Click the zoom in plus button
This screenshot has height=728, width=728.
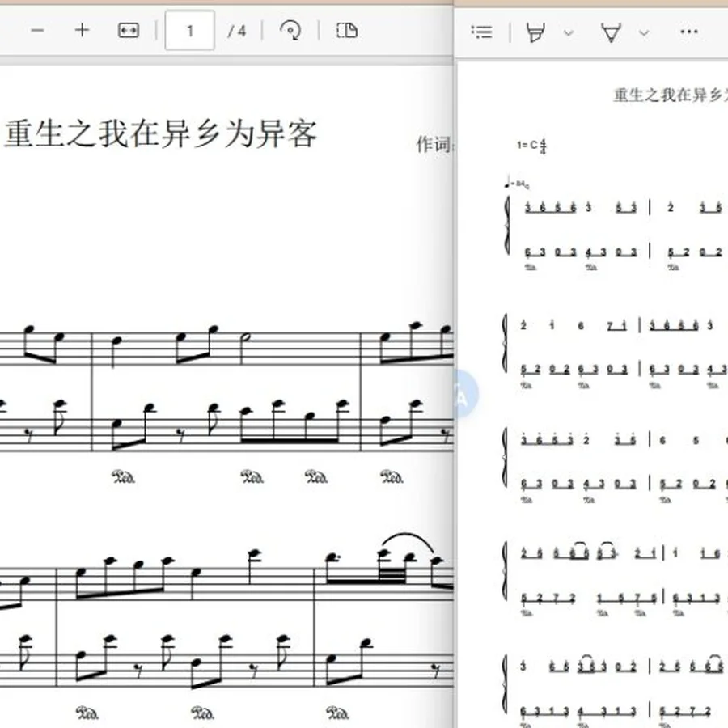click(83, 31)
